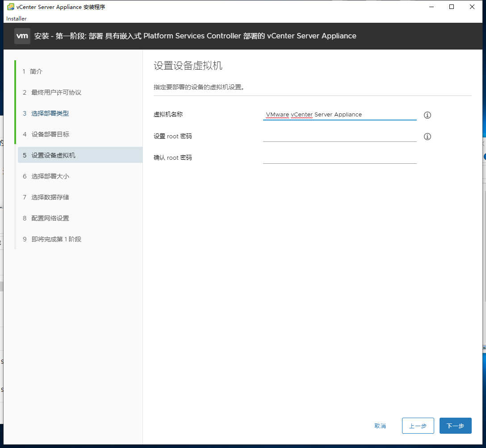Viewport: 486px width, 448px height.
Task: Go to step 1 简介
Action: tap(32, 71)
